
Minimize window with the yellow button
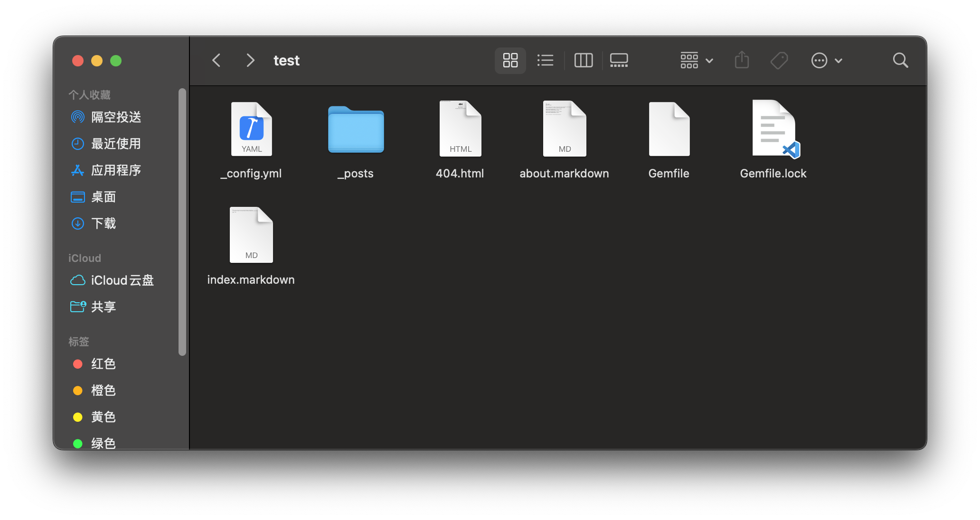97,61
